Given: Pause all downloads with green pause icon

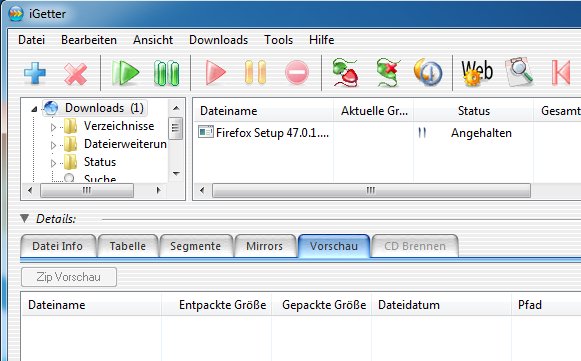Looking at the screenshot, I should tap(166, 73).
